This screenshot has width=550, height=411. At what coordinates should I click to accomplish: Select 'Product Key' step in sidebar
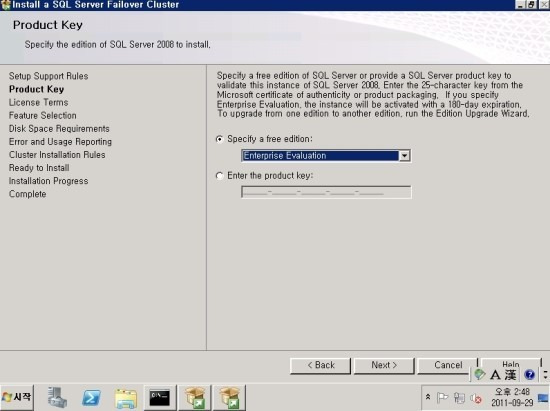click(36, 89)
